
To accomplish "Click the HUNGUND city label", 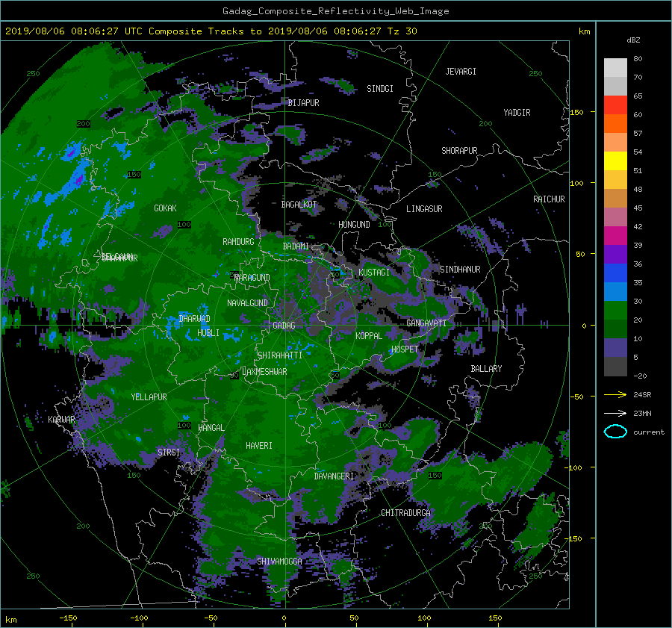I will (354, 225).
